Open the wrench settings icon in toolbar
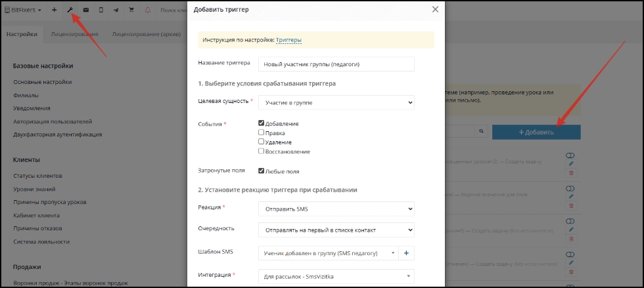The height and width of the screenshot is (288, 644). (70, 10)
